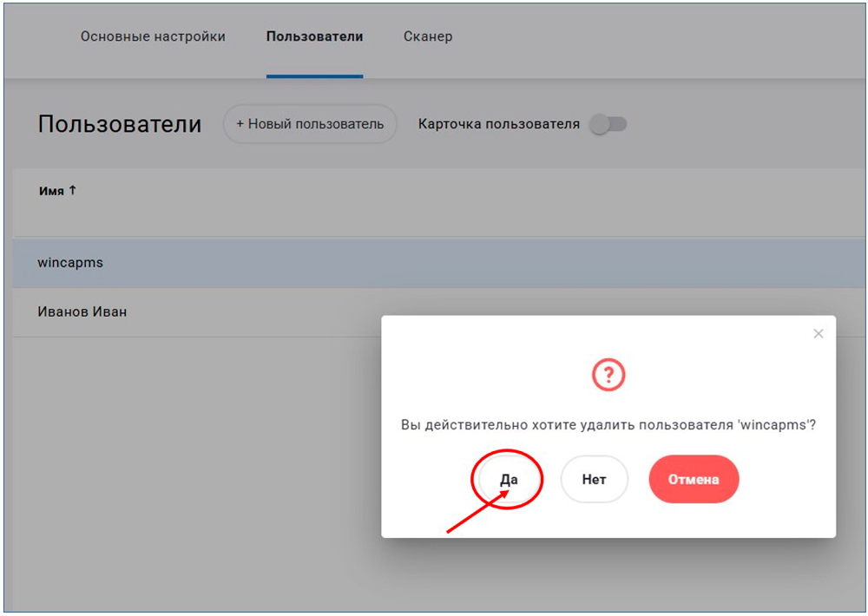Select the active Пользователи tab
Screen dimensions: 868x616
tap(314, 36)
